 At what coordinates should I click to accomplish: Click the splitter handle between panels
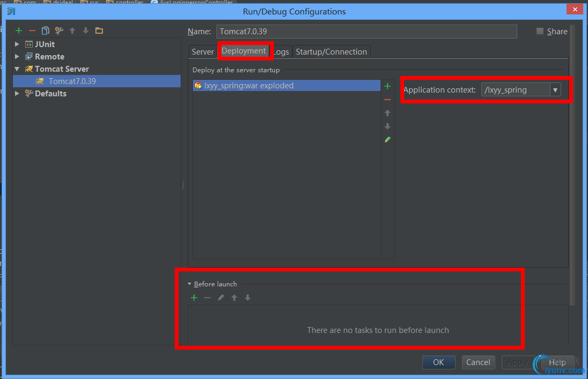point(183,185)
